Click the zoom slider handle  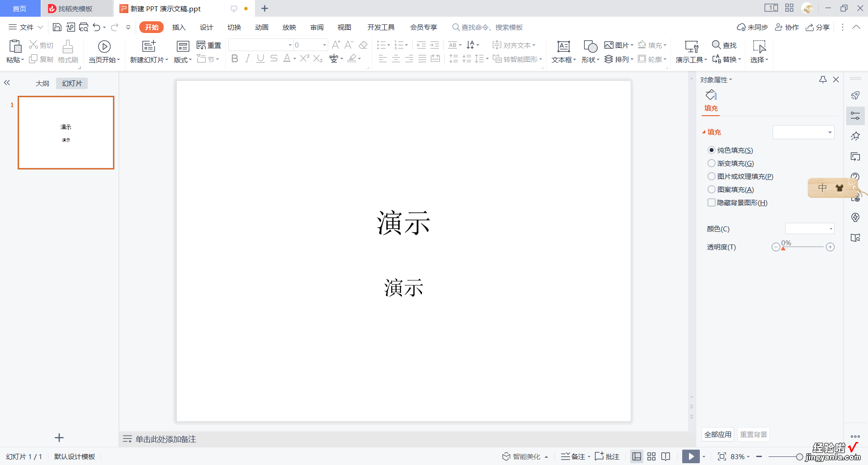coord(800,457)
